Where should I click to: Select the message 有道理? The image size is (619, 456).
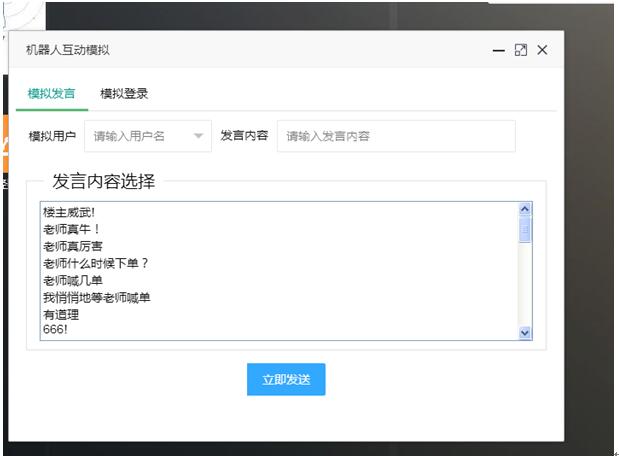pyautogui.click(x=61, y=314)
